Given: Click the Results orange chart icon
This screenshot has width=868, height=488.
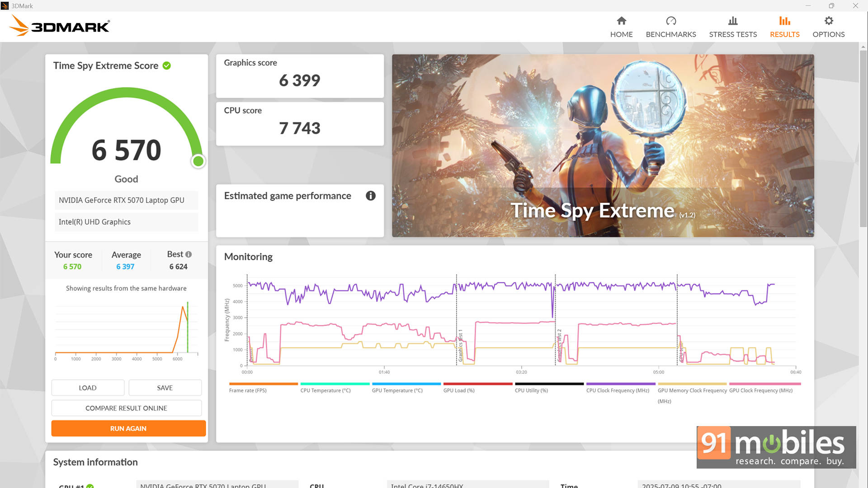Looking at the screenshot, I should 784,21.
